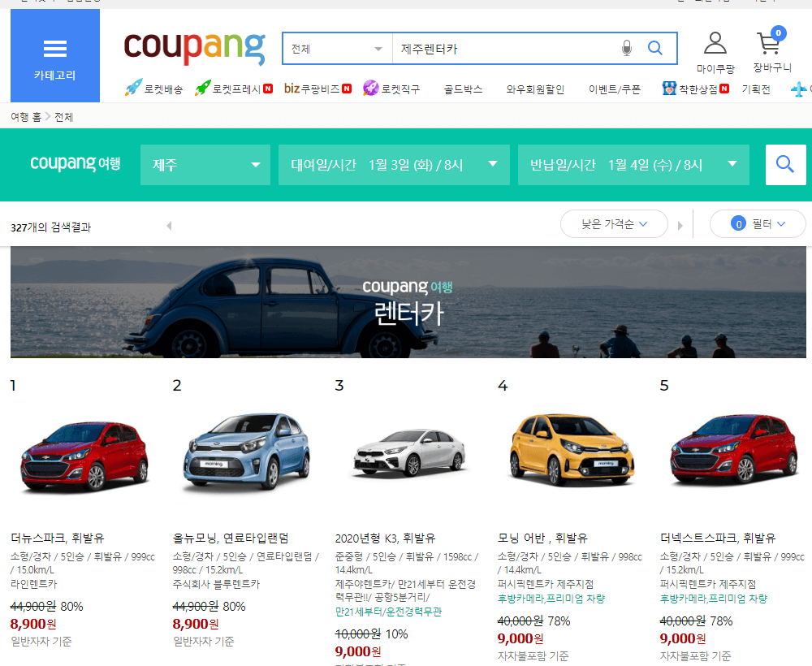Image resolution: width=812 pixels, height=666 pixels.
Task: Click the green 로켓프레시 rocket icon
Action: pyautogui.click(x=202, y=88)
